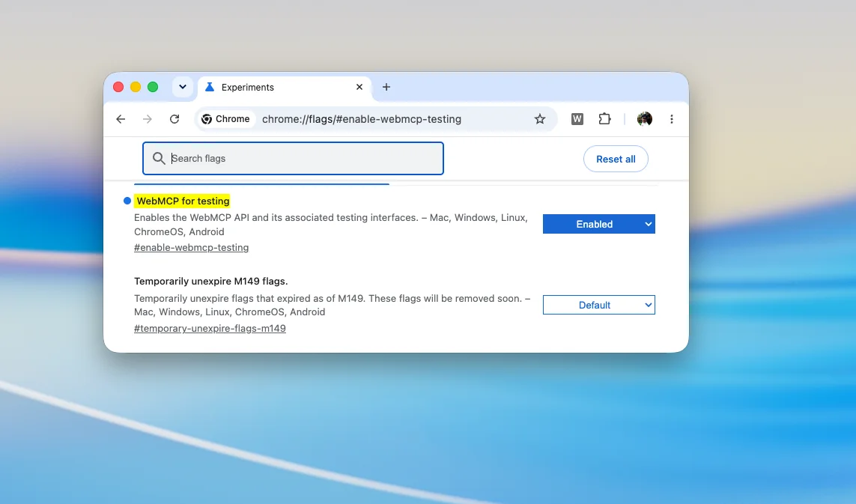Open the #enable-webmcp-testing link
Screen dimensions: 856x504
click(191, 247)
